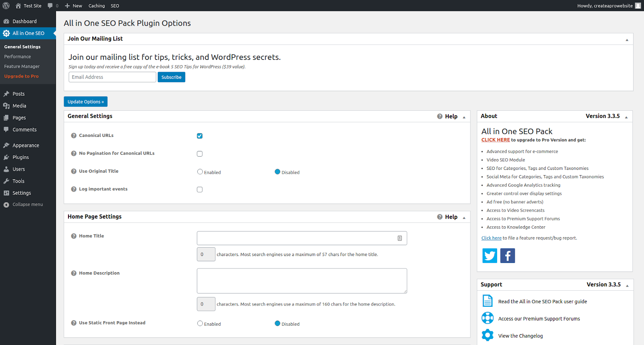
Task: Check the Log important events checkbox
Action: (x=200, y=190)
